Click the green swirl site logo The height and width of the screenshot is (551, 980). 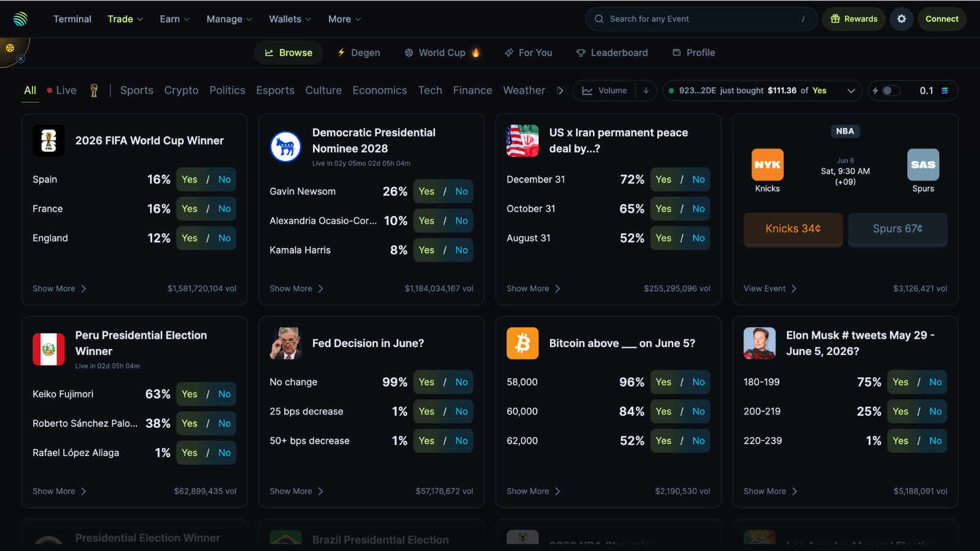20,19
